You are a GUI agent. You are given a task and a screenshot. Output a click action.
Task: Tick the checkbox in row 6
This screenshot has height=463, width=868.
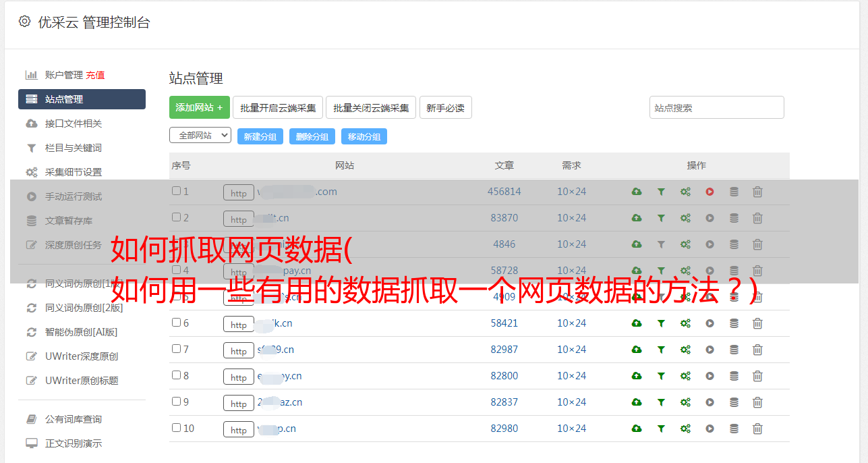(176, 323)
